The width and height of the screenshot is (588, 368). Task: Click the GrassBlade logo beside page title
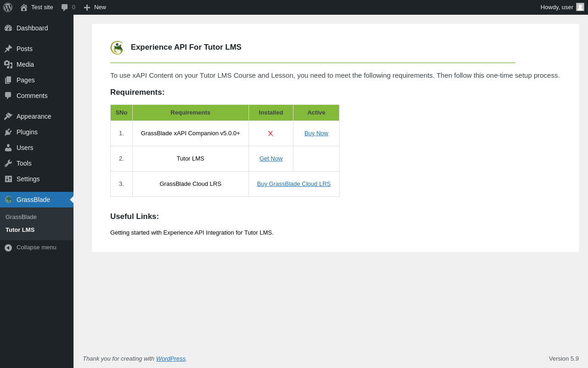coord(117,48)
